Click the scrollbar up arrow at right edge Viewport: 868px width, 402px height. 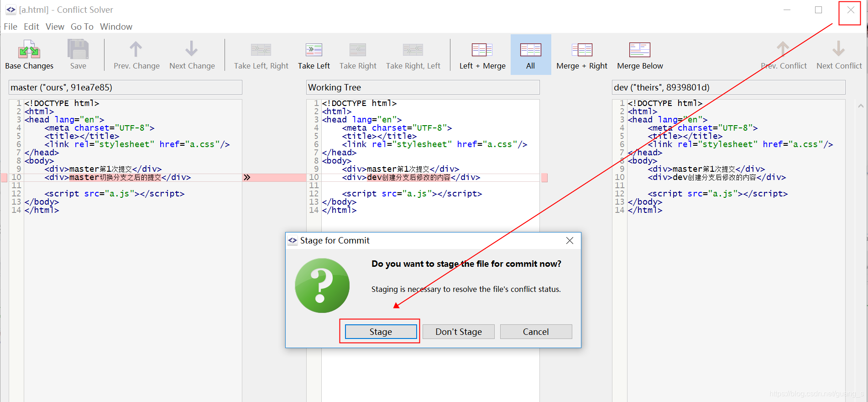click(x=861, y=106)
